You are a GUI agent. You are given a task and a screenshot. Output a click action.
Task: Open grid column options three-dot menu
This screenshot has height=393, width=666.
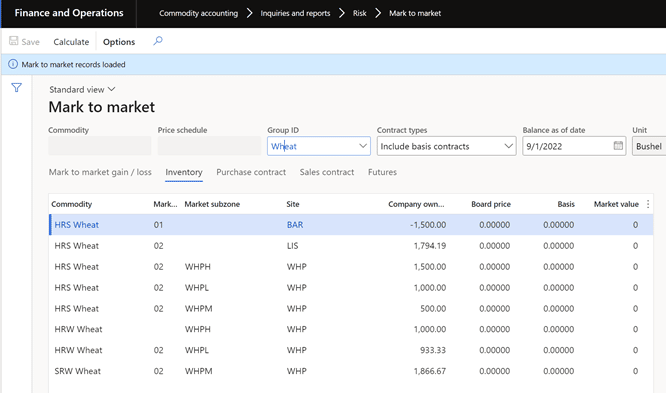(648, 204)
